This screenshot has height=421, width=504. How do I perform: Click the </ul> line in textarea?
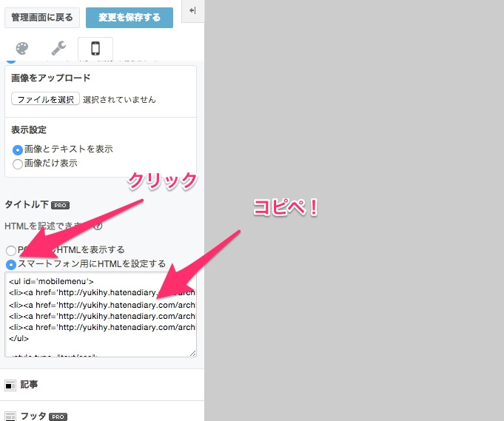click(19, 338)
